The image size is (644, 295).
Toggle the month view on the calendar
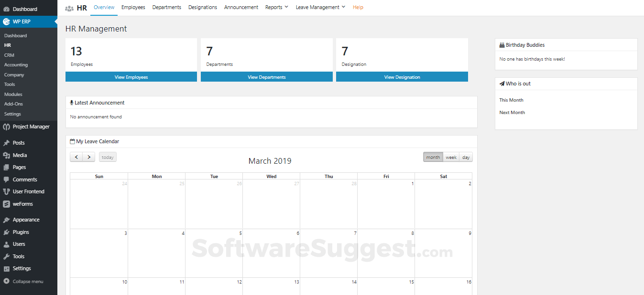(433, 157)
